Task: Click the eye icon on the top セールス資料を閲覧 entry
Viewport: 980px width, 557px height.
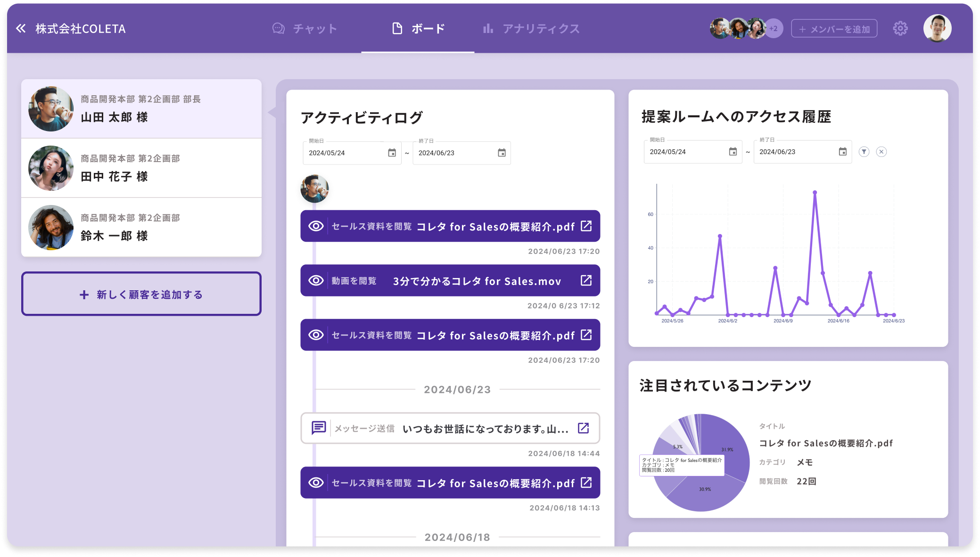Action: (316, 226)
